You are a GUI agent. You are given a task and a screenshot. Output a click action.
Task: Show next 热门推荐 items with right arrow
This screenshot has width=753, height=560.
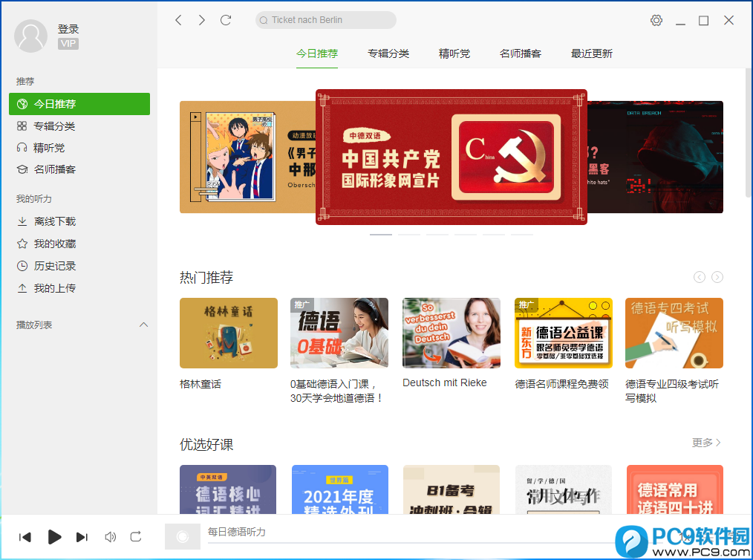point(717,277)
